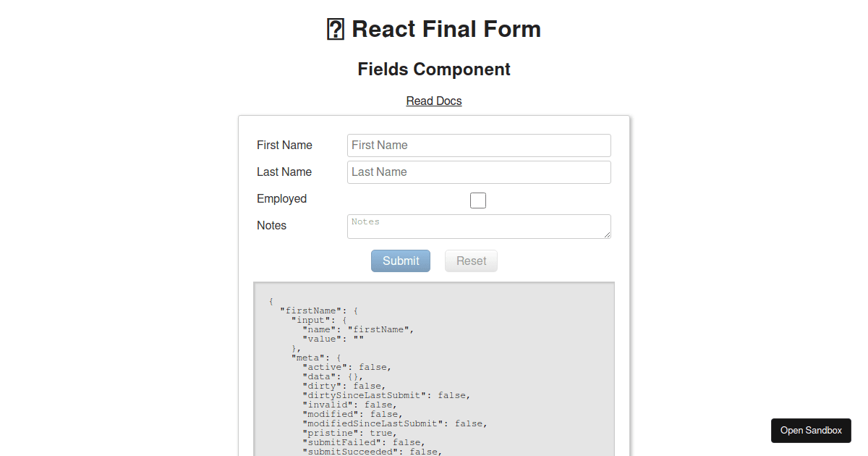
Task: Click the Last Name label
Action: click(x=284, y=172)
